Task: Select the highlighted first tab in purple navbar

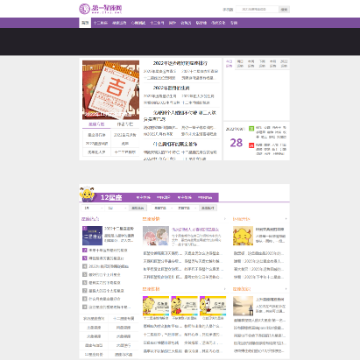Action: coord(85,23)
